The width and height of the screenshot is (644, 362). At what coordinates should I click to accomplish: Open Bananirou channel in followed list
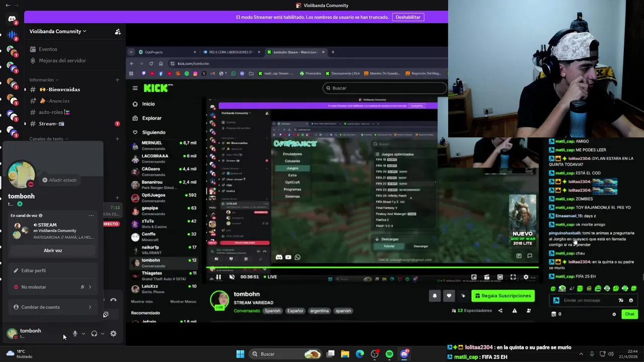point(164,185)
